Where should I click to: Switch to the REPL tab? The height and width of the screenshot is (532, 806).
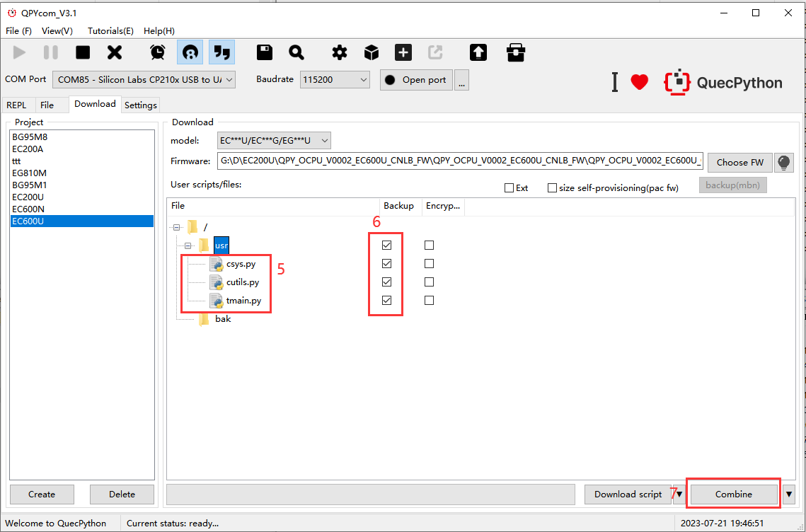coord(16,105)
